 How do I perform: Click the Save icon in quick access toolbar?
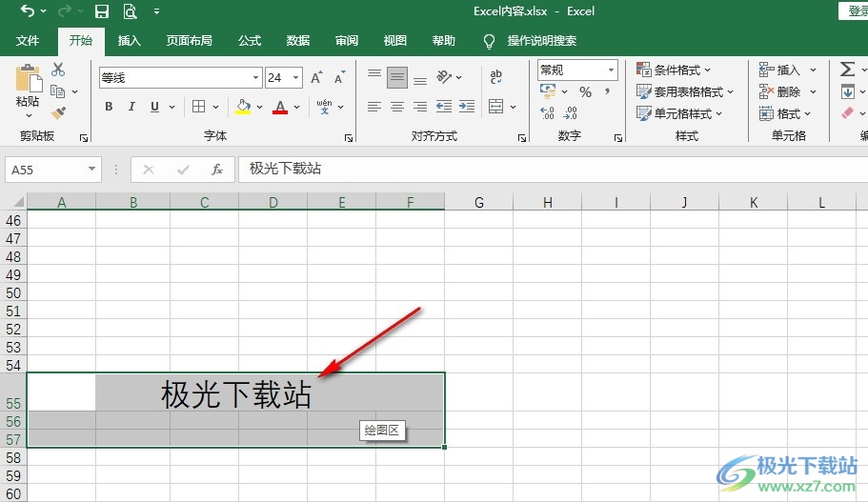pos(101,11)
